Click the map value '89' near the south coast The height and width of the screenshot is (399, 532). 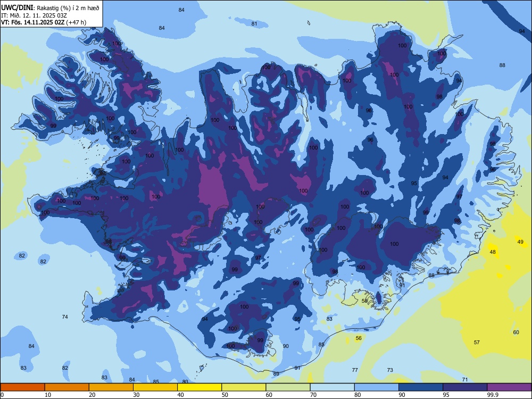(x=276, y=373)
